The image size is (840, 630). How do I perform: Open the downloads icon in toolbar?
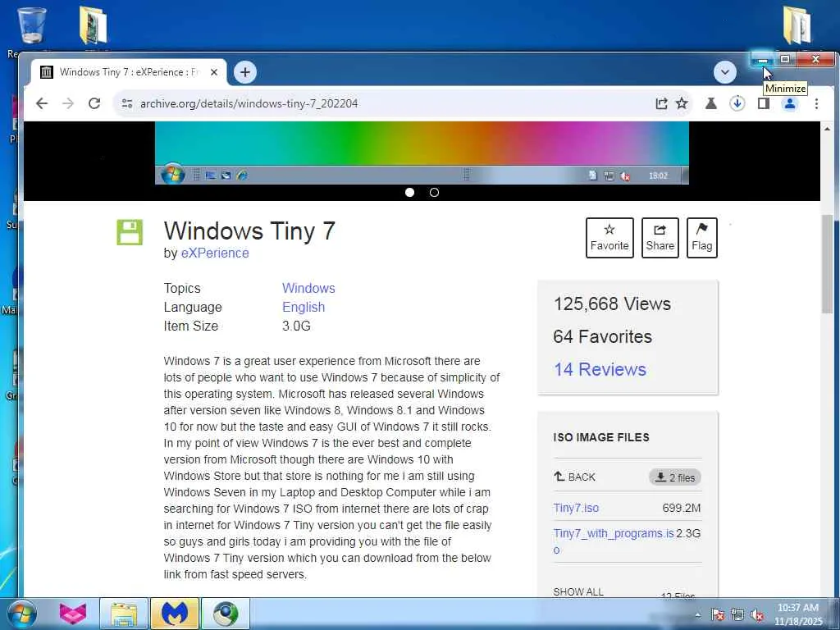click(x=737, y=103)
